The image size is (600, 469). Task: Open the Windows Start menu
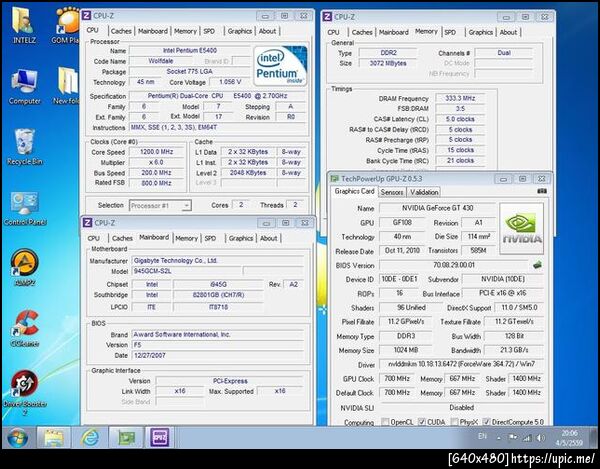coord(18,438)
